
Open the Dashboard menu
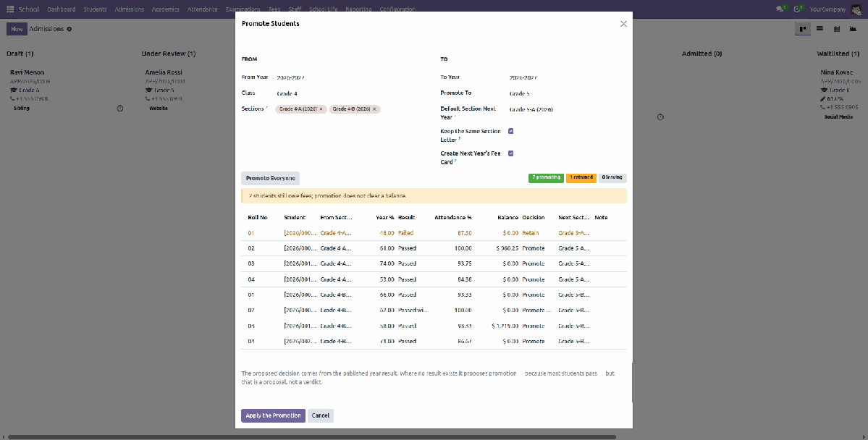[62, 9]
